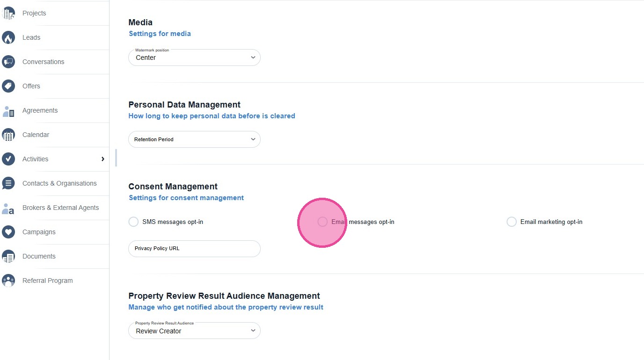Click 'Manage who get notified' subtitle text
The width and height of the screenshot is (644, 360).
(226, 307)
